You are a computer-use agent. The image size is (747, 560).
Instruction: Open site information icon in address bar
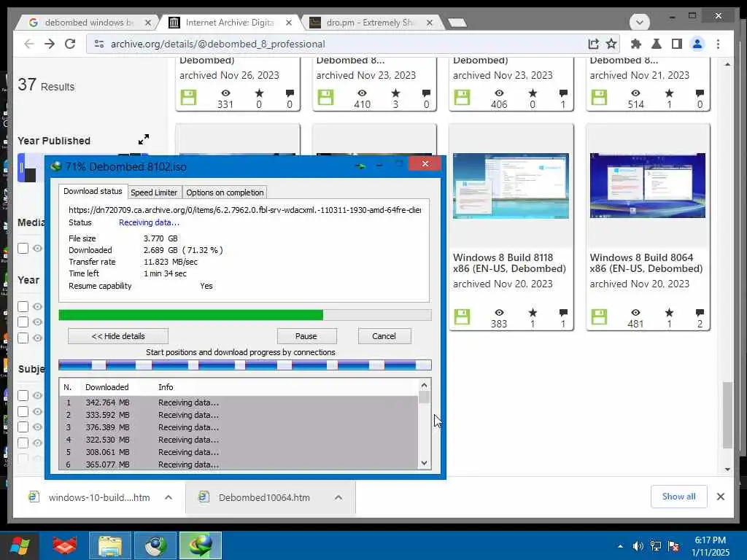tap(99, 44)
